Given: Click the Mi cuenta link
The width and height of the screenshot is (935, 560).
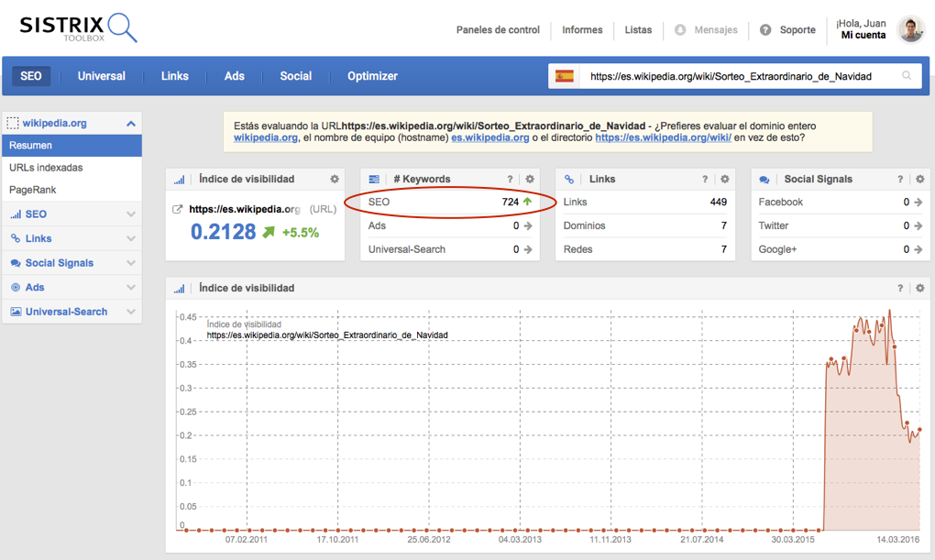Looking at the screenshot, I should (863, 36).
